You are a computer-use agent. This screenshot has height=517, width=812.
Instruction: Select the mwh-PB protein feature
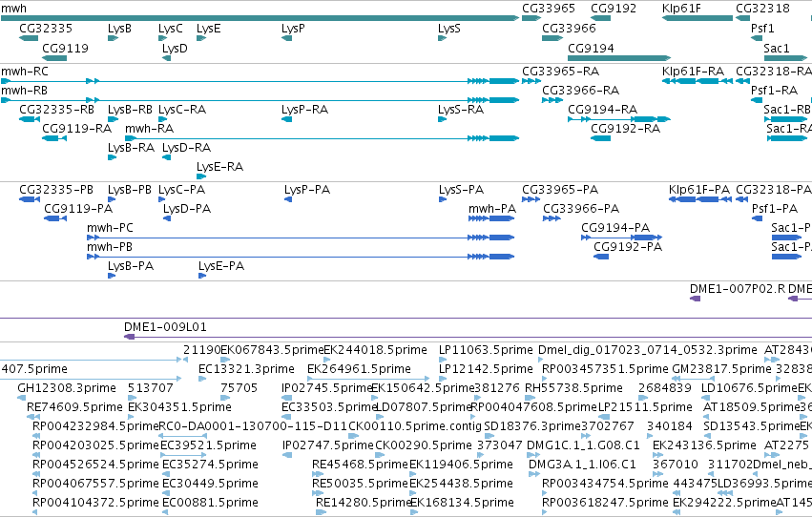pyautogui.click(x=301, y=257)
